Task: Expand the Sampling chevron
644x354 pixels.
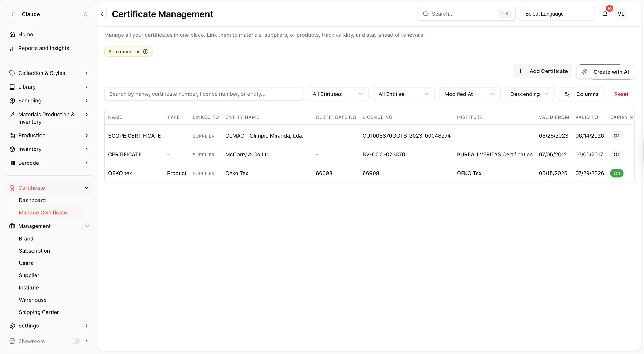Action: pyautogui.click(x=86, y=101)
